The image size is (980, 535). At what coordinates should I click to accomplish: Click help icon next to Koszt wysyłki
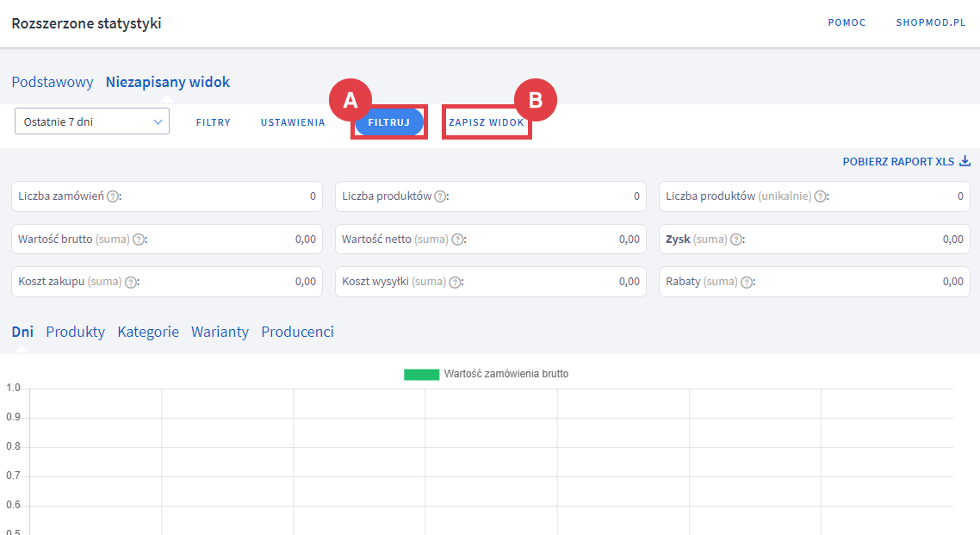(x=454, y=282)
